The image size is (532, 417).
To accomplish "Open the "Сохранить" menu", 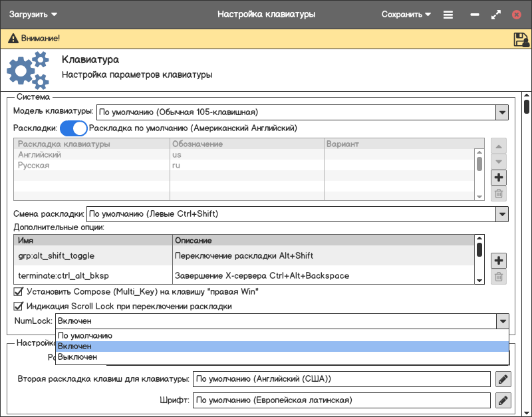I will (x=406, y=14).
